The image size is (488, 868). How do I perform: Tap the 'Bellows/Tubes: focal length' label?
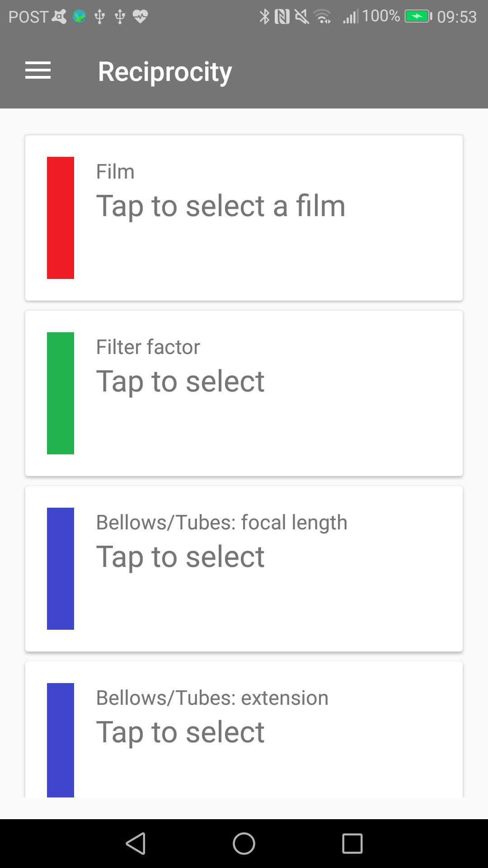[222, 523]
